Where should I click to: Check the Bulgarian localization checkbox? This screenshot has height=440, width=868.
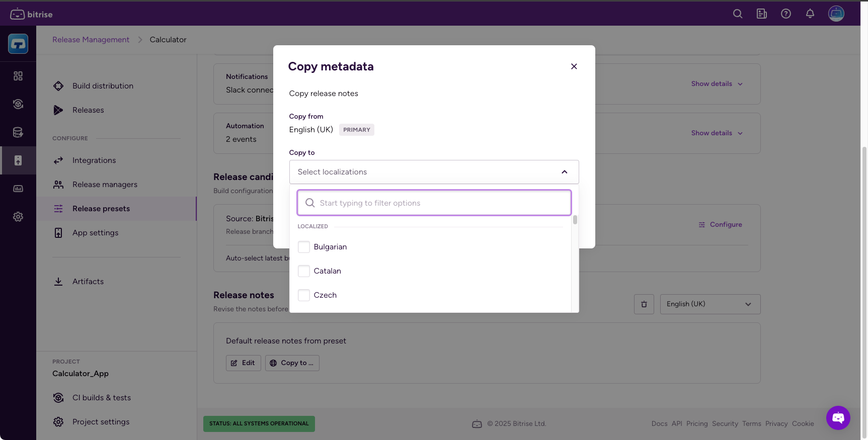coord(304,247)
